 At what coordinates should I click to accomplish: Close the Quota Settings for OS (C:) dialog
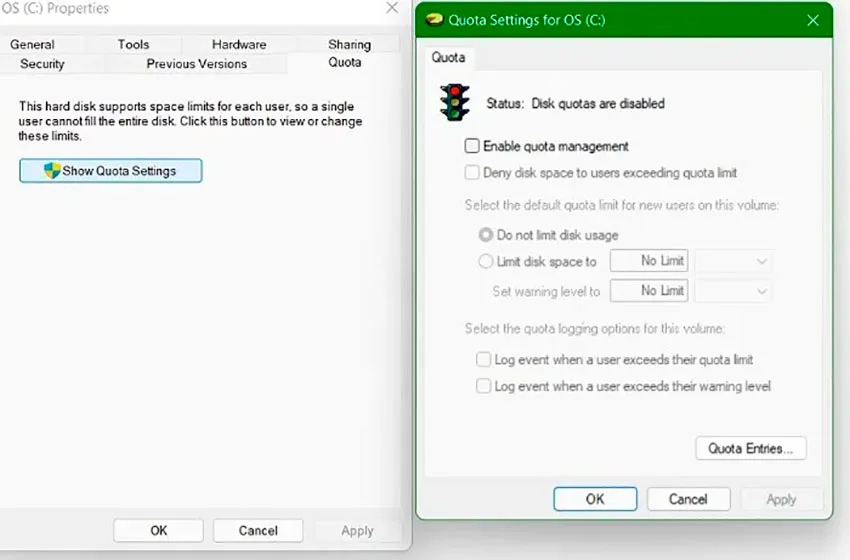tap(813, 21)
